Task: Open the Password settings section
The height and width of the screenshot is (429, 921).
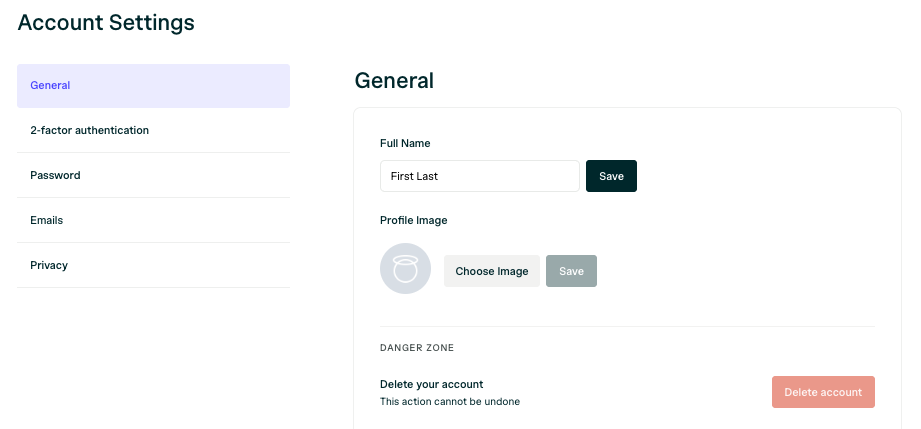Action: click(x=153, y=175)
